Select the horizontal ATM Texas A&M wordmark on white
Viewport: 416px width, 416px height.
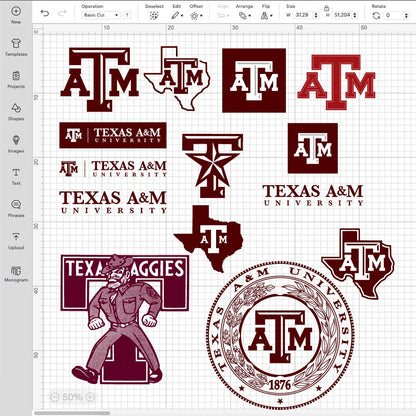point(113,169)
